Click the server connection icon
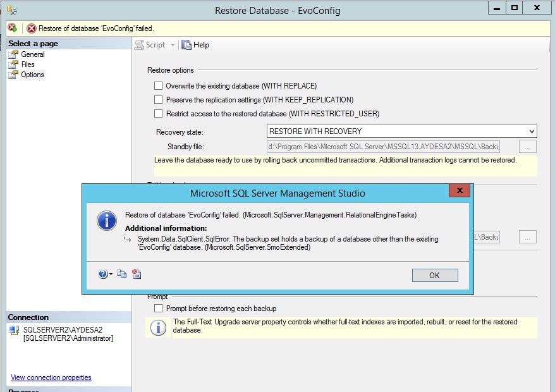Screen dimensions: 555x392 (x=14, y=331)
